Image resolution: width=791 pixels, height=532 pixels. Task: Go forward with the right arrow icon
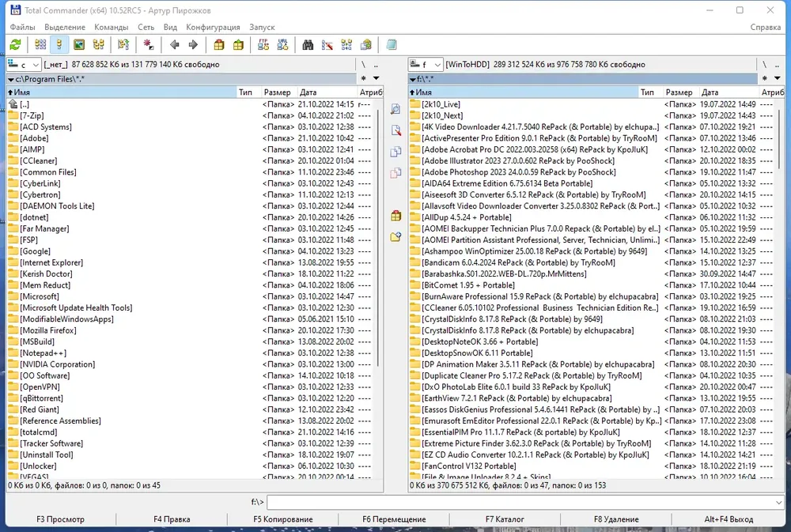[x=193, y=45]
